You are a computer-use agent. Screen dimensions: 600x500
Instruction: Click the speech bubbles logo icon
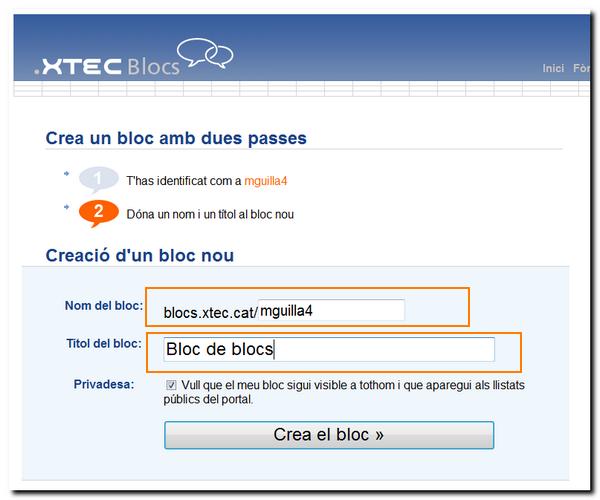(205, 53)
